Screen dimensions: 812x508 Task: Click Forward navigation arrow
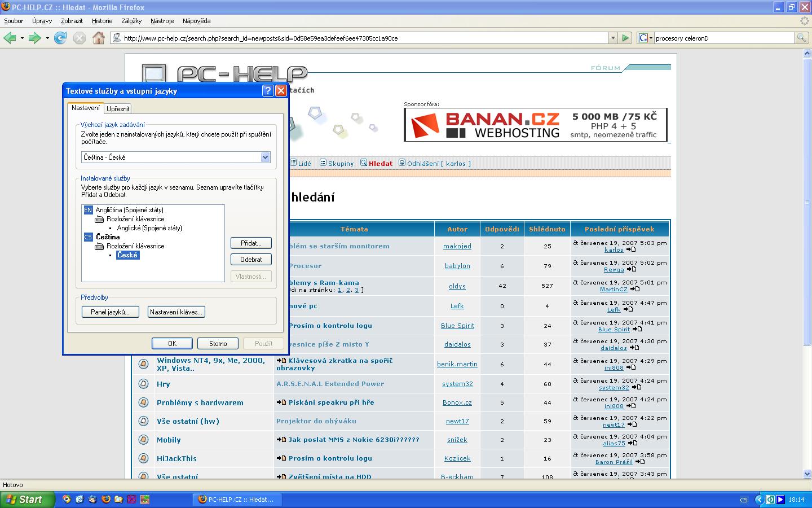point(34,38)
